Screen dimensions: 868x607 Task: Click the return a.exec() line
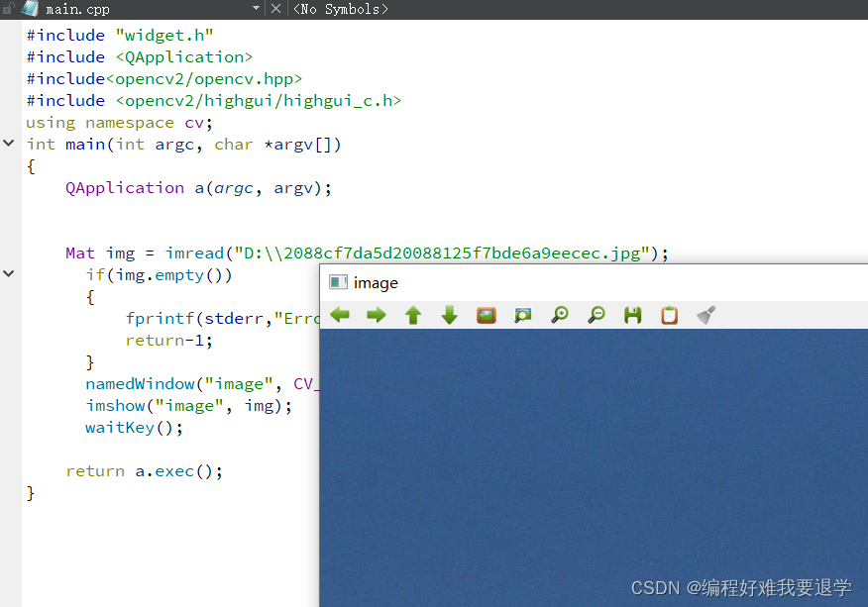(x=144, y=471)
